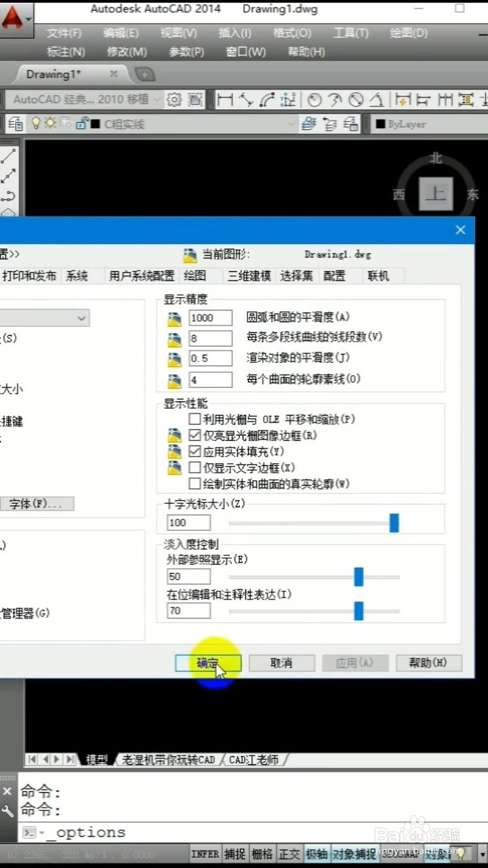This screenshot has height=868, width=488.
Task: Open the ByLayer color dropdown
Action: tap(430, 124)
